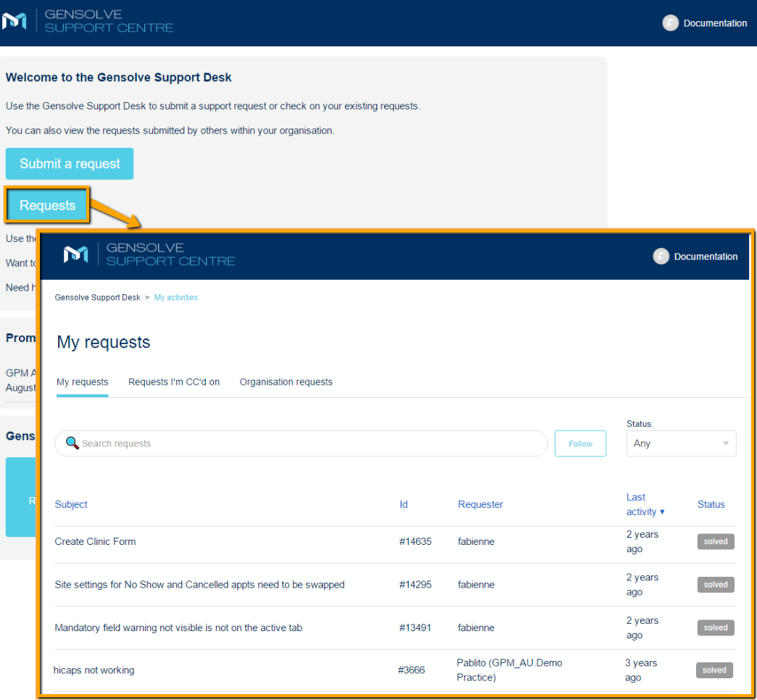Open the hicaps not working request

click(94, 670)
